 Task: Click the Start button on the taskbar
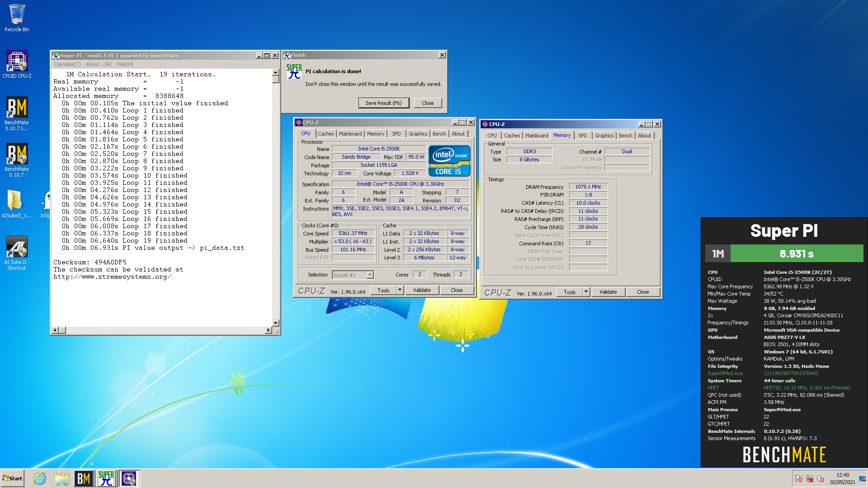(12, 479)
